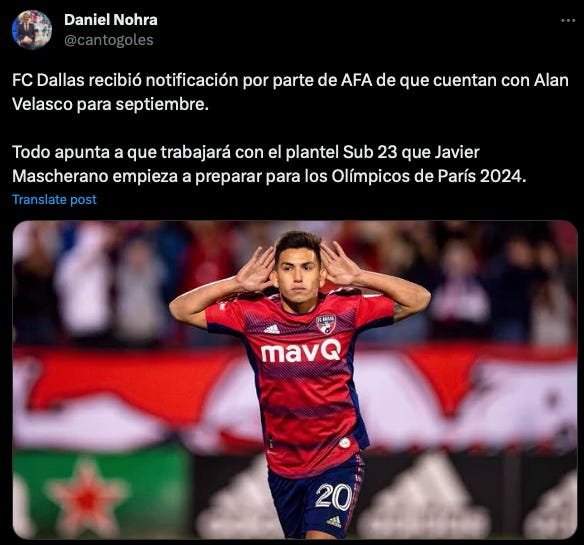Click Daniel Nohra's round profile avatar
The image size is (584, 545).
point(32,30)
